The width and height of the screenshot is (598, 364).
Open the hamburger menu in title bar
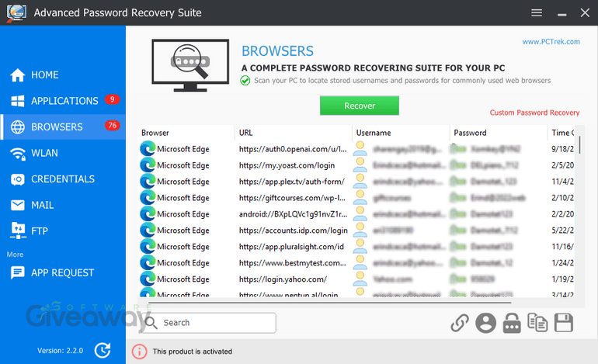(x=537, y=13)
